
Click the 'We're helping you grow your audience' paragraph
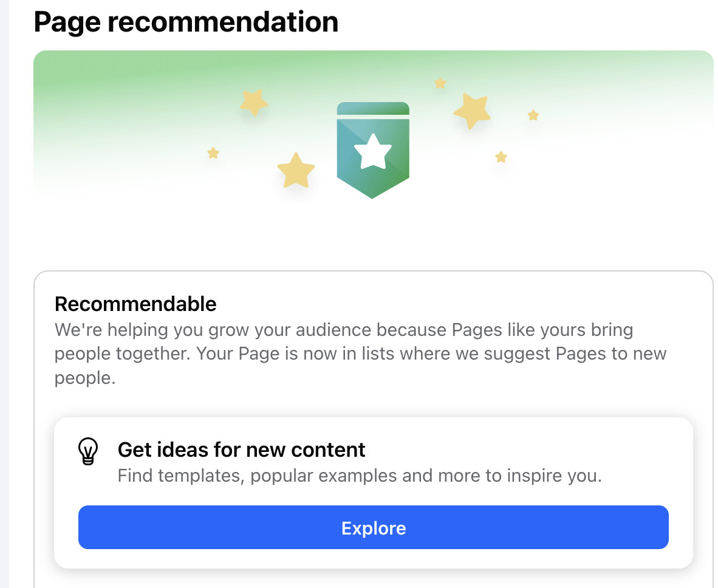tap(344, 330)
